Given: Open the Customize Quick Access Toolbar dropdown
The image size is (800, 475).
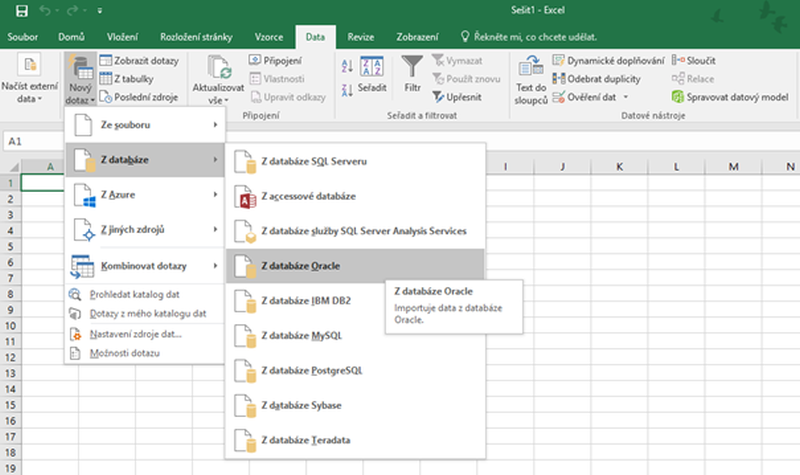Looking at the screenshot, I should (x=99, y=10).
